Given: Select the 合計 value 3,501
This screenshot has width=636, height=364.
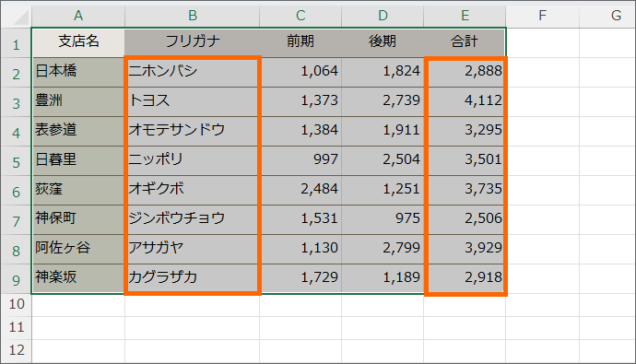Looking at the screenshot, I should (465, 161).
